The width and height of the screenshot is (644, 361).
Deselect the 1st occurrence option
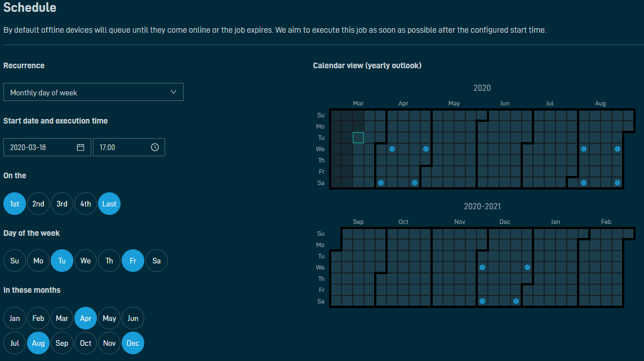[15, 204]
